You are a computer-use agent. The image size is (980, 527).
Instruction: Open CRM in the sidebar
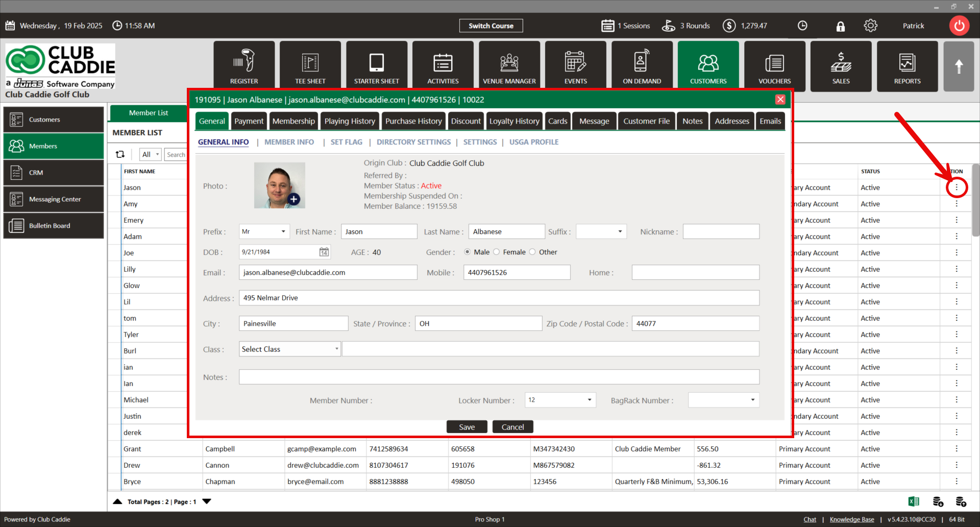pos(54,173)
